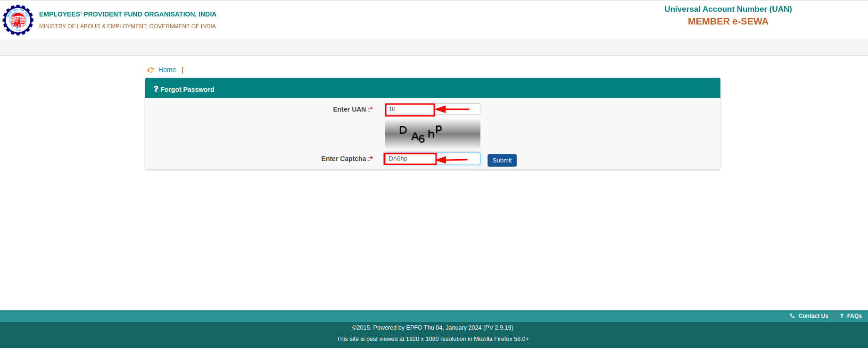Click the captcha image showing DA6hP
This screenshot has width=868, height=356.
433,134
